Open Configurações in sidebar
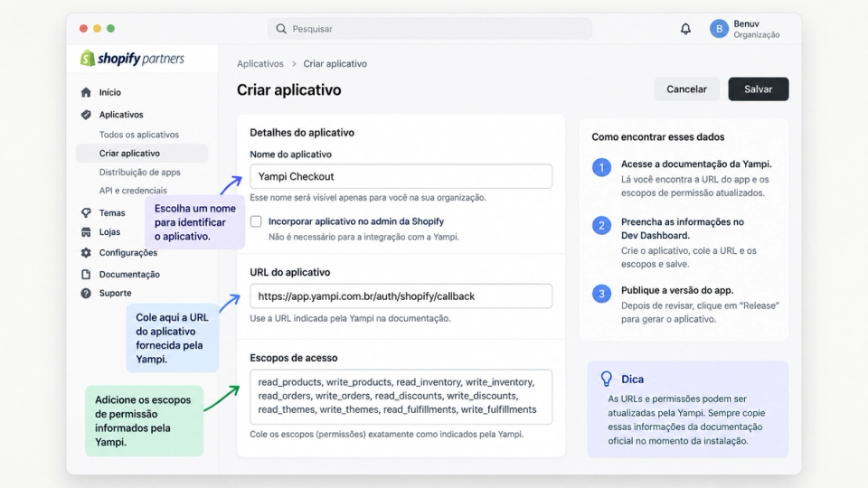This screenshot has width=868, height=488. coord(127,252)
